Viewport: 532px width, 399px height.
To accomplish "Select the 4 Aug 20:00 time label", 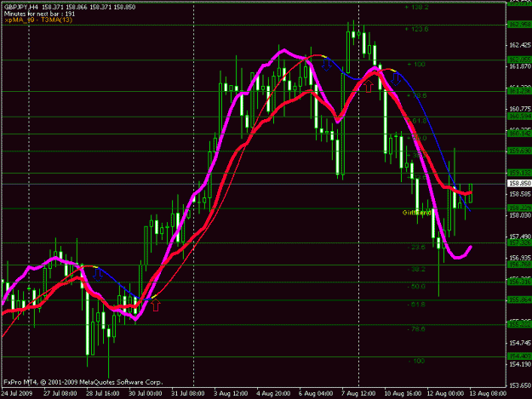I will (x=273, y=394).
